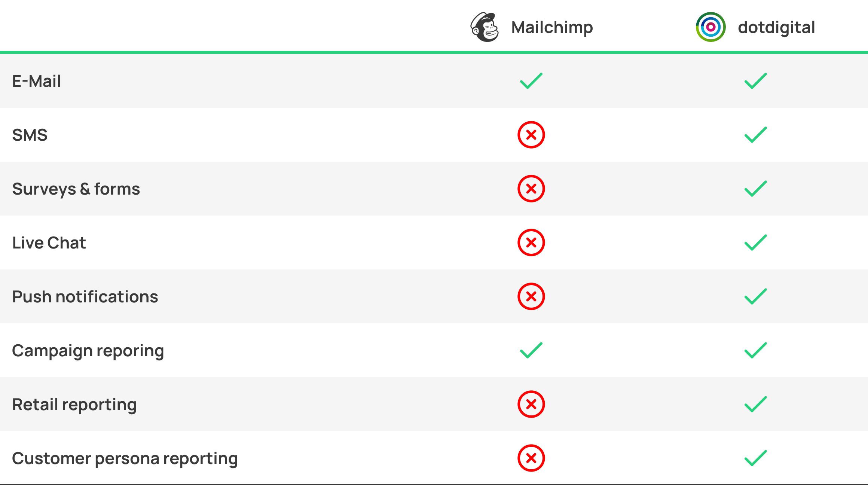Click dotdigital's checkmark for Customer persona reporting
The image size is (868, 485).
[x=755, y=458]
